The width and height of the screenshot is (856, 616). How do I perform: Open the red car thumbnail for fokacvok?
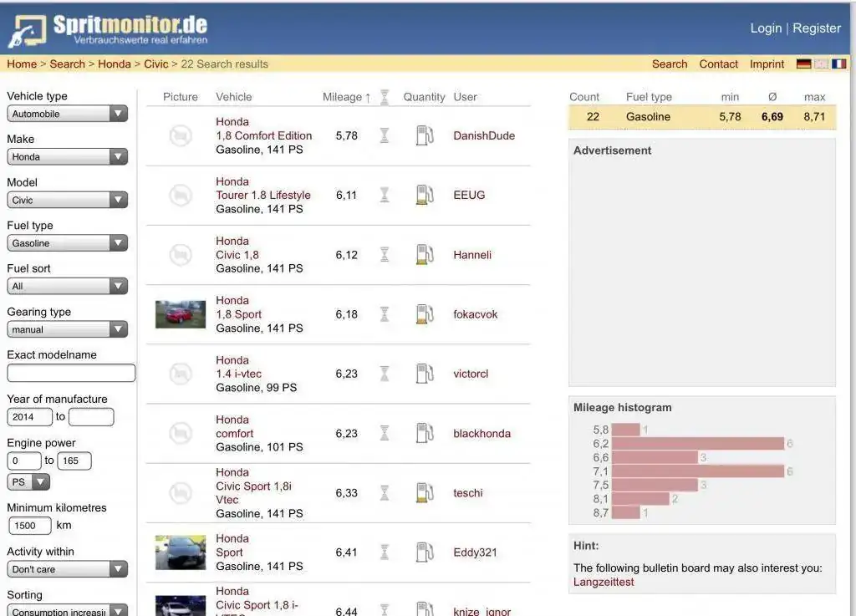(181, 314)
